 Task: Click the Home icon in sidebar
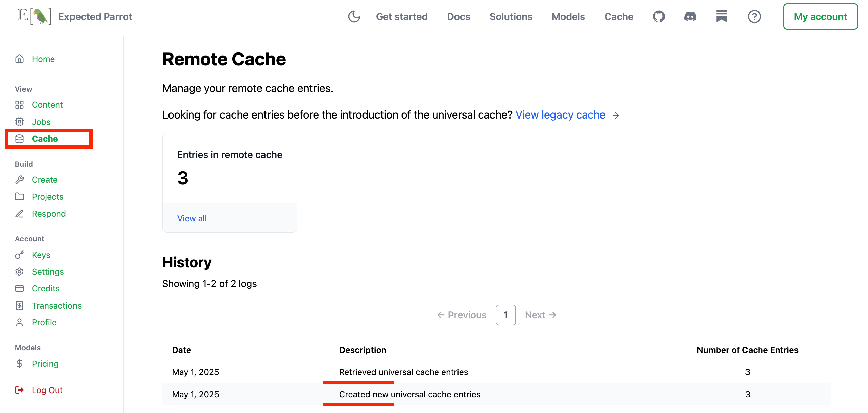(x=19, y=59)
